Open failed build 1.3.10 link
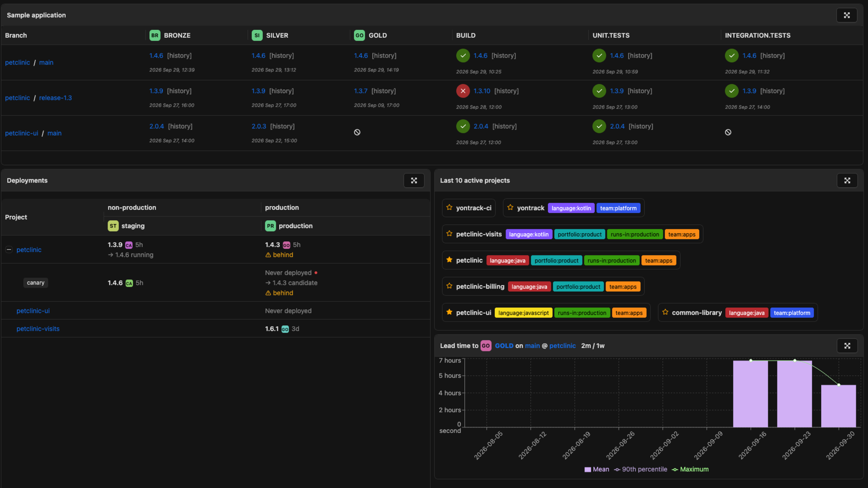This screenshot has height=488, width=868. point(482,91)
